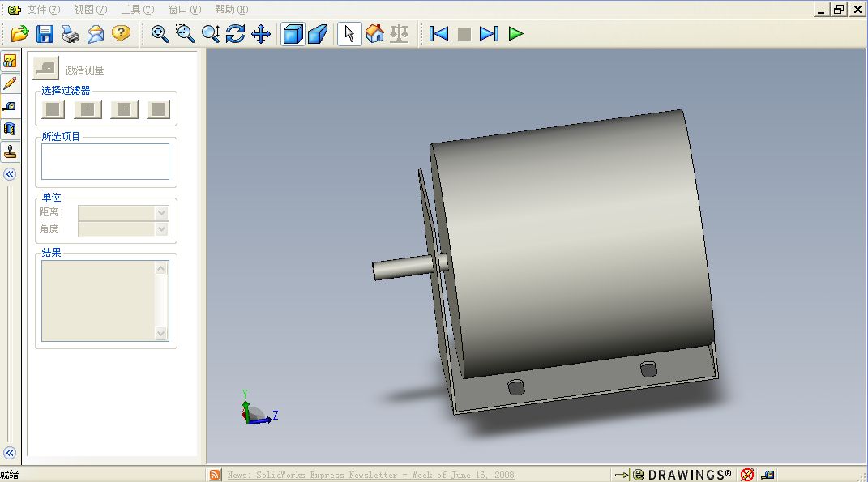Choose the Select arrow pointer tool
Image resolution: width=868 pixels, height=482 pixels.
pos(349,34)
